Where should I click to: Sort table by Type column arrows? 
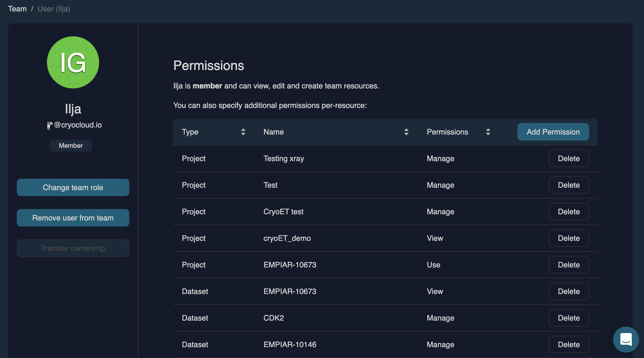(243, 132)
